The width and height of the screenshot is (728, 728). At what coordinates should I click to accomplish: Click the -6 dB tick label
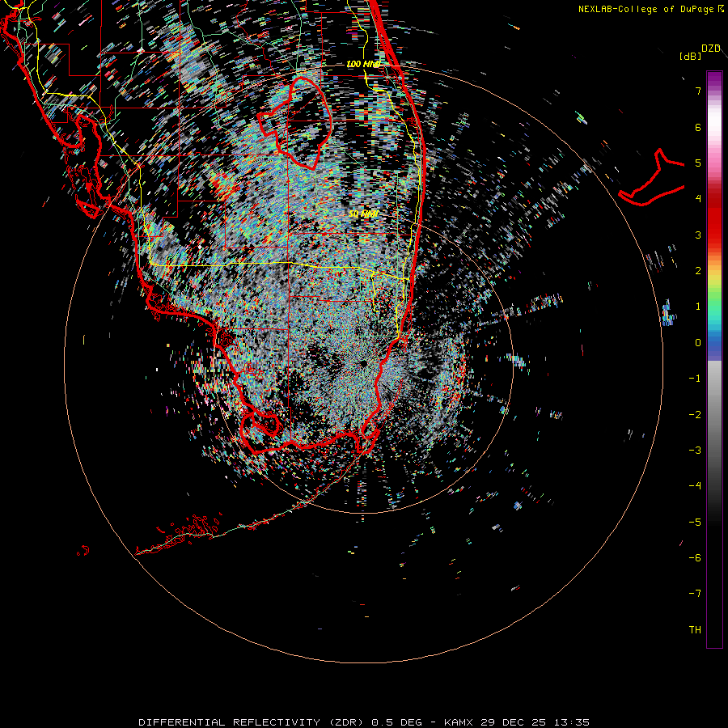point(695,558)
